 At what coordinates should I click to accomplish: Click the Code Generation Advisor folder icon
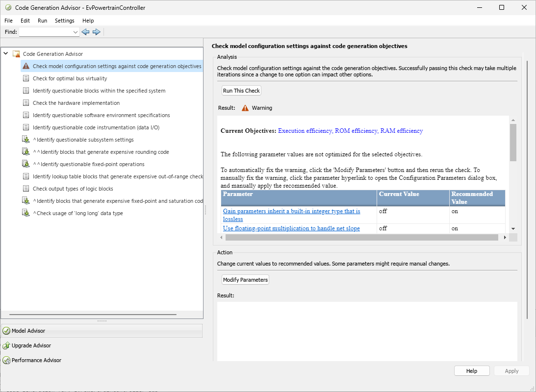click(16, 54)
